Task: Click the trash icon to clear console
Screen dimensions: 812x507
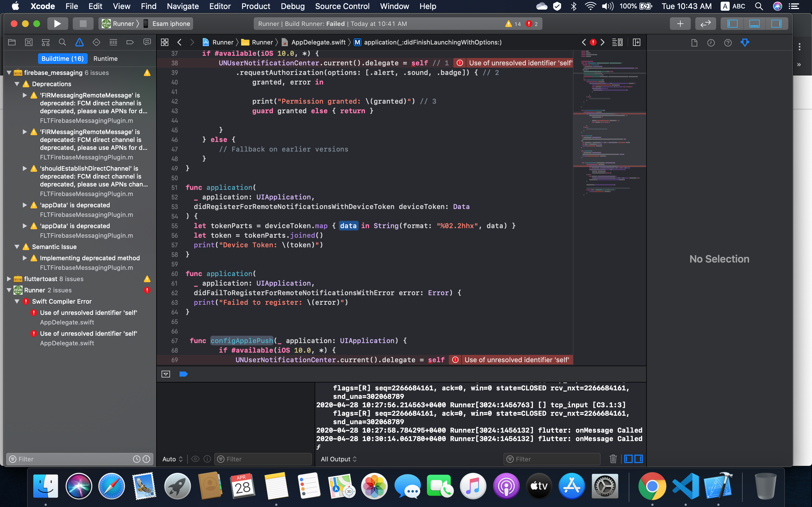Action: click(613, 459)
